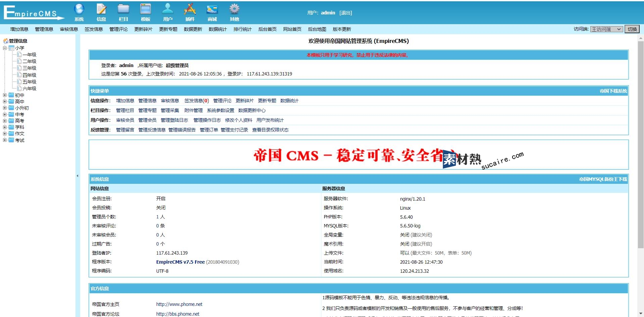Open the 栏目 folder icon
This screenshot has height=317, width=644.
click(123, 9)
